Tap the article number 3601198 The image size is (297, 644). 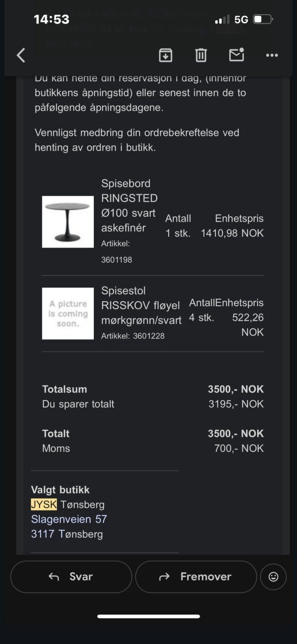coord(117,260)
